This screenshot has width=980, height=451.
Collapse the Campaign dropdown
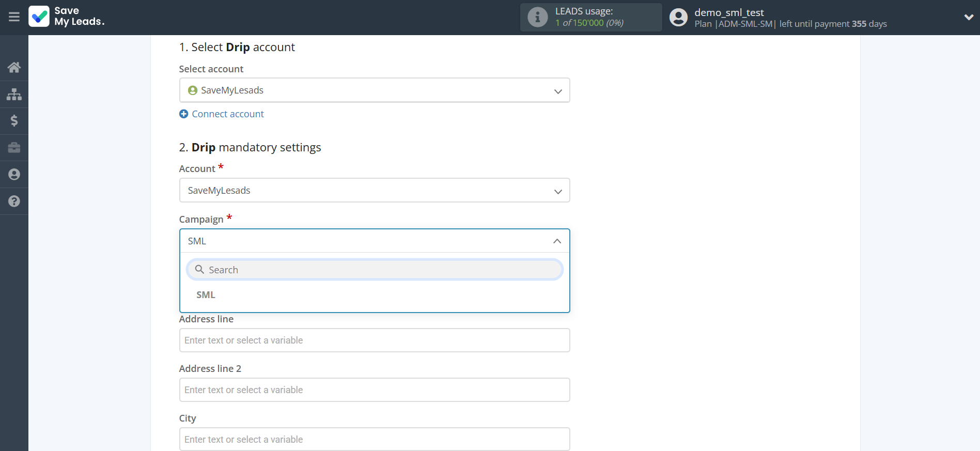point(557,241)
